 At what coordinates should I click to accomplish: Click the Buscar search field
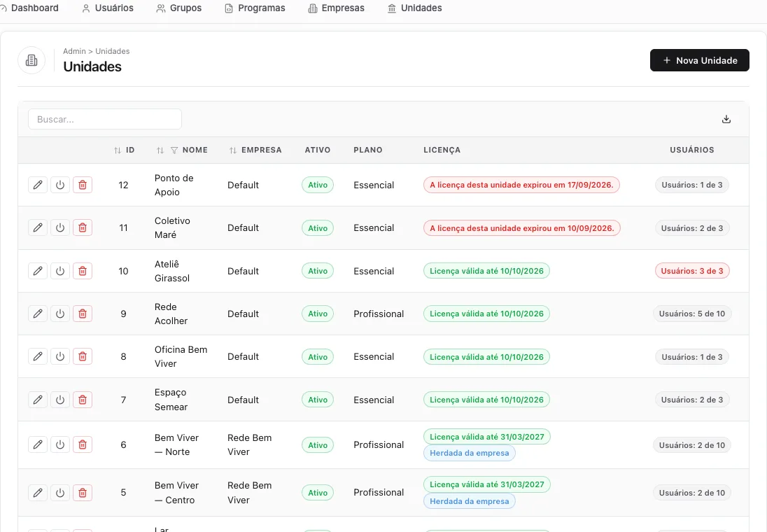pos(105,119)
